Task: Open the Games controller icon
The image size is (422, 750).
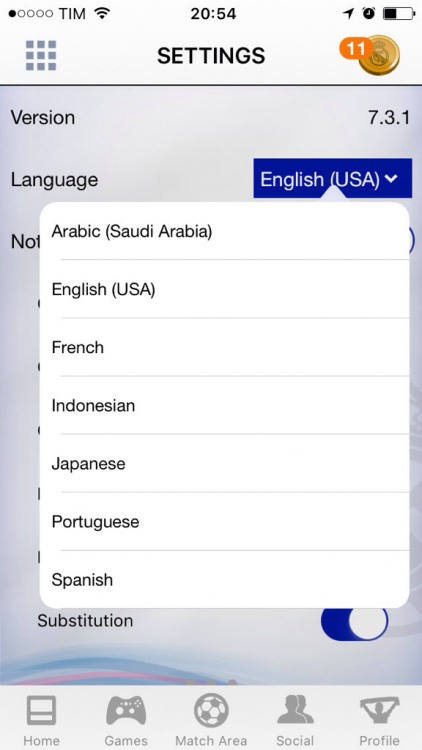Action: tap(126, 712)
